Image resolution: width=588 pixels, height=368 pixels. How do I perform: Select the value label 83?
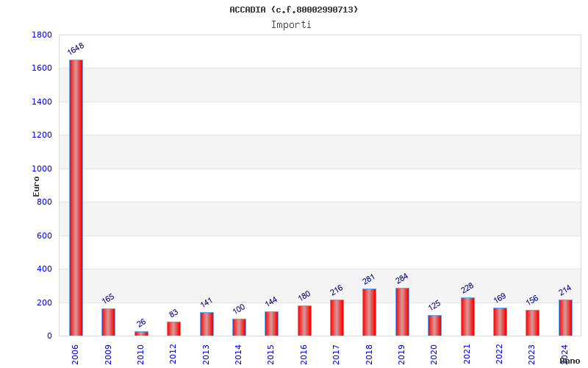click(173, 314)
